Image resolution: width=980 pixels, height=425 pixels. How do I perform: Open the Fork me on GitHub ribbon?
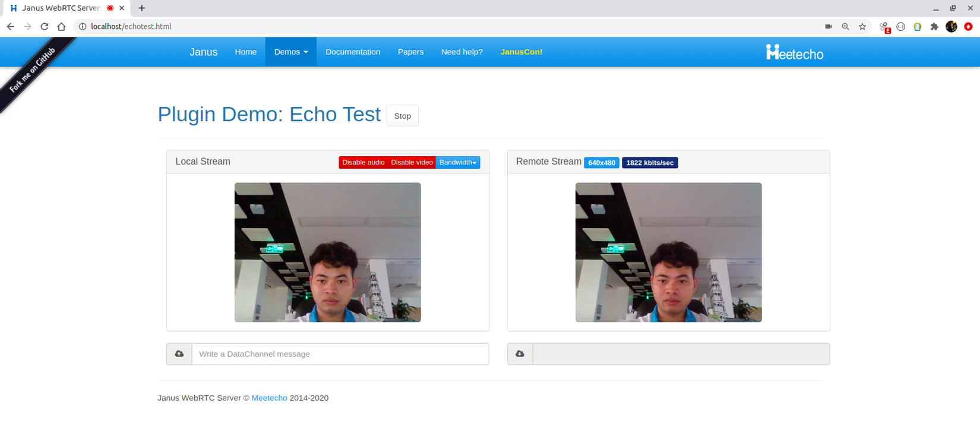click(x=33, y=70)
